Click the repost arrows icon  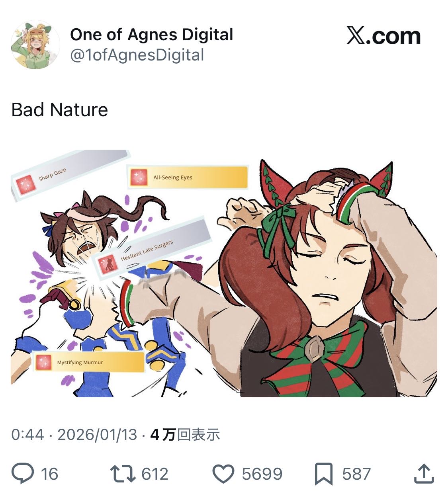123,474
